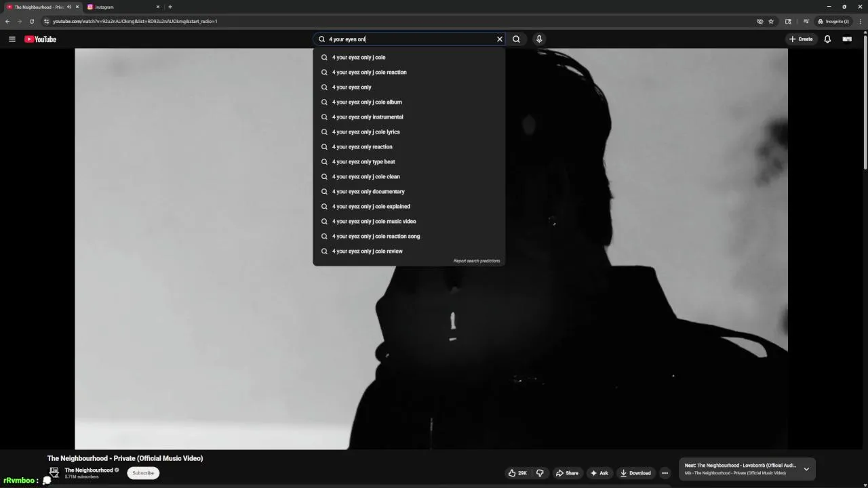The width and height of the screenshot is (868, 488).
Task: Mute the tab via speaker icon
Action: [68, 7]
